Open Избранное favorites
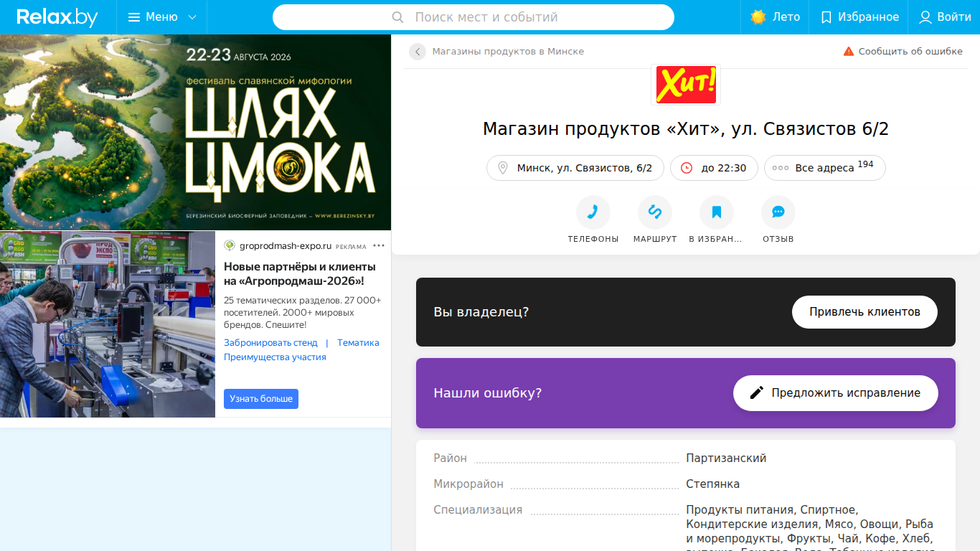The height and width of the screenshot is (551, 980). click(x=859, y=17)
